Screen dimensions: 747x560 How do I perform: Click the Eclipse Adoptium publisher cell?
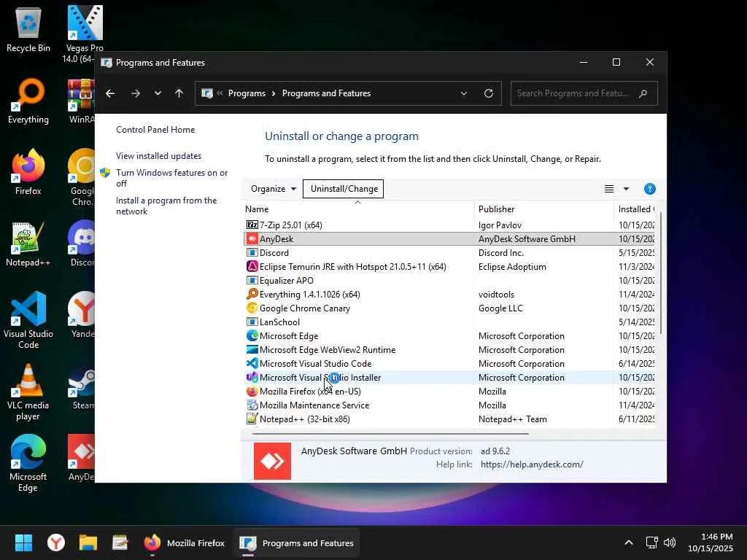pos(512,267)
